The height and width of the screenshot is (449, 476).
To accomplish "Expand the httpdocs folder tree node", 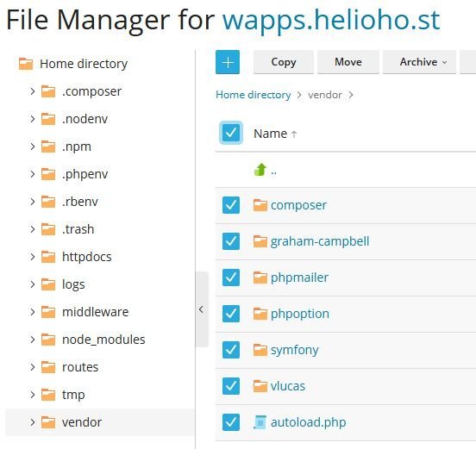I will coord(33,257).
